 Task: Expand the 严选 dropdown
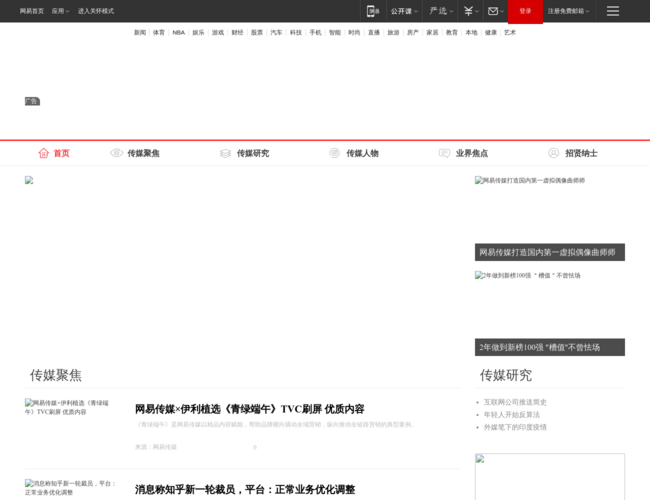(441, 11)
